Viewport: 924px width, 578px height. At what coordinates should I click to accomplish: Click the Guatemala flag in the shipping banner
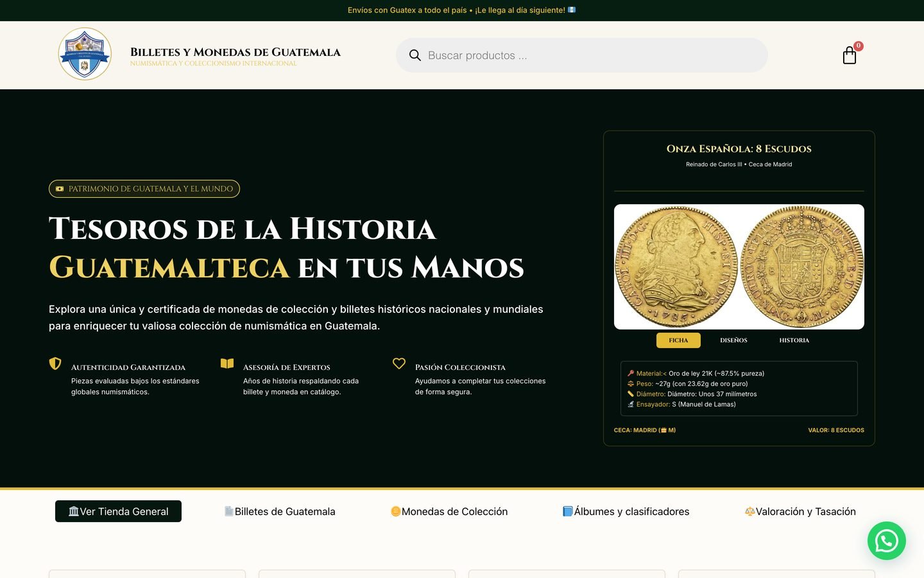pos(572,10)
